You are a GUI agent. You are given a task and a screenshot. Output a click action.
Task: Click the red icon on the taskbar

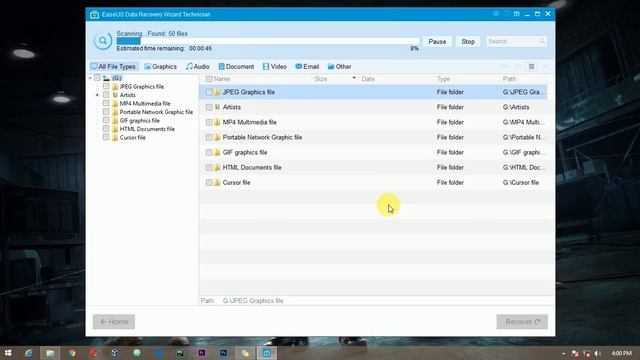93,353
